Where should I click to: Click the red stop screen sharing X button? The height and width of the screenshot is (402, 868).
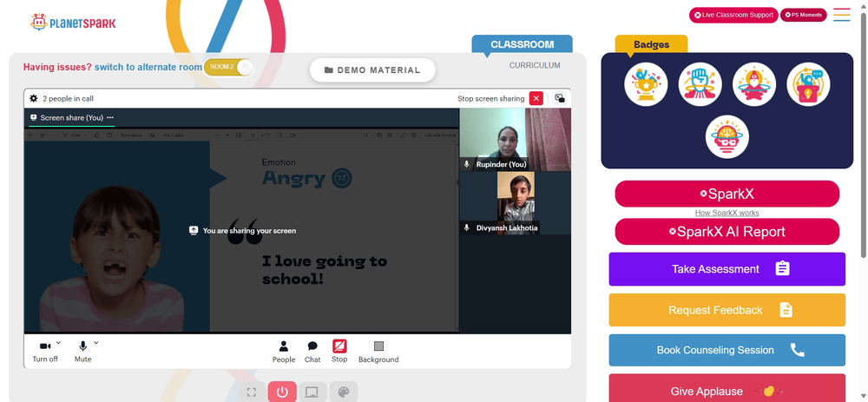click(x=536, y=99)
